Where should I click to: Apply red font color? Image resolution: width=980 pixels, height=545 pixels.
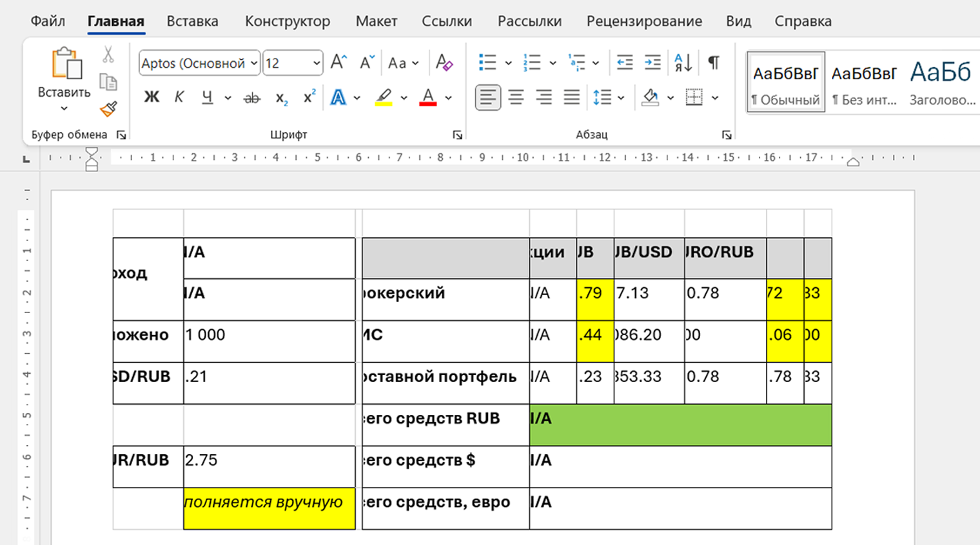428,97
